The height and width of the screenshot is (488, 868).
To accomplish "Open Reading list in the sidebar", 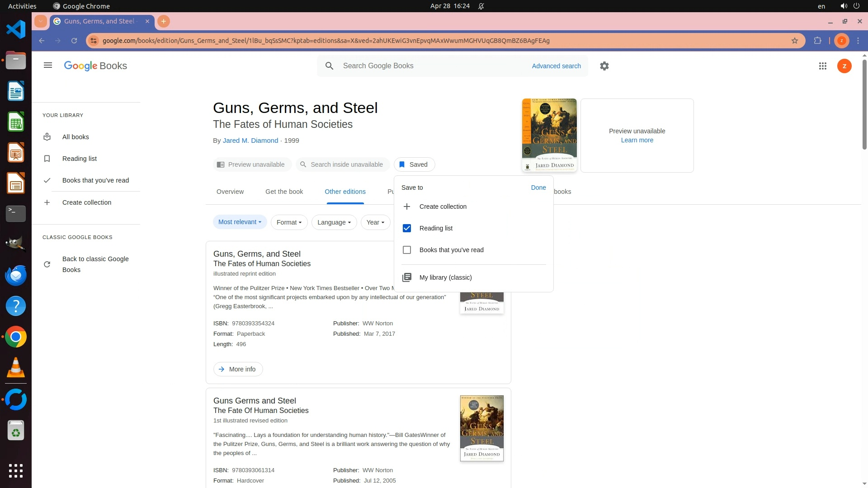I will click(x=80, y=159).
